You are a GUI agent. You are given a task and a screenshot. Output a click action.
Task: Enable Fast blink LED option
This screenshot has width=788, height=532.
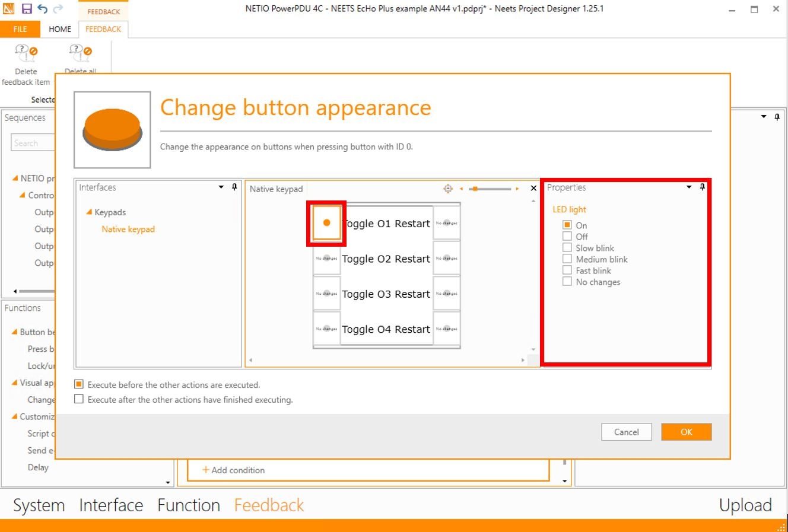(567, 270)
